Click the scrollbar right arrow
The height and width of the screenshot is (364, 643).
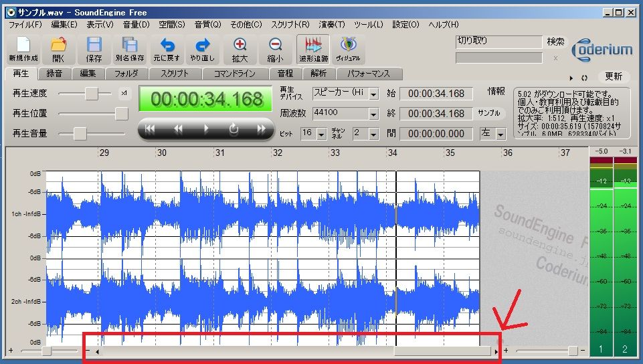tap(496, 351)
